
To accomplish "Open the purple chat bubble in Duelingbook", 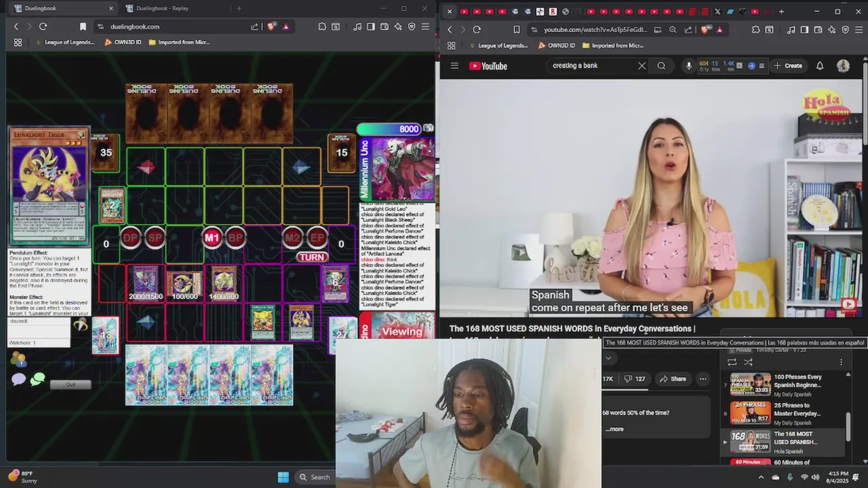I will click(x=18, y=380).
